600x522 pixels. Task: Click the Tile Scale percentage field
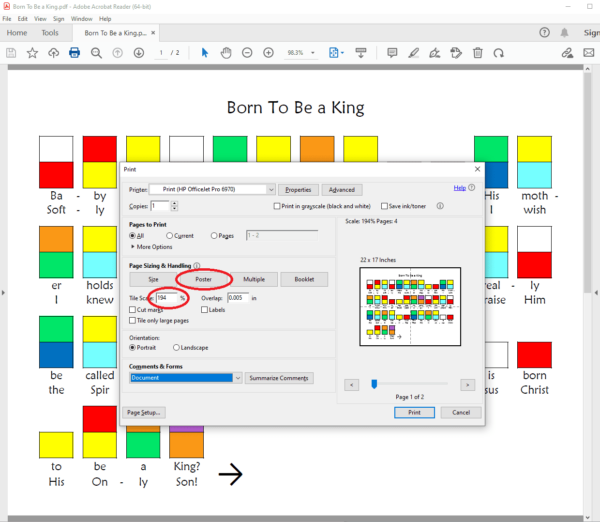[167, 298]
